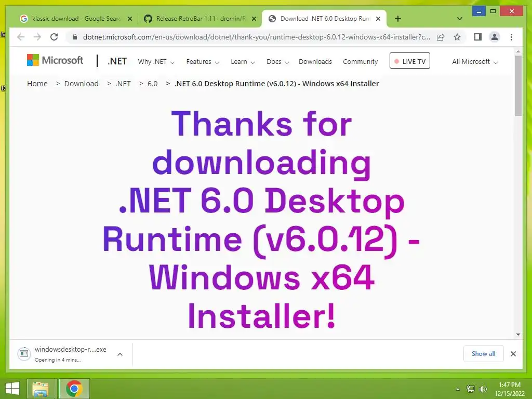Click the scrollbar up arrow

(518, 51)
